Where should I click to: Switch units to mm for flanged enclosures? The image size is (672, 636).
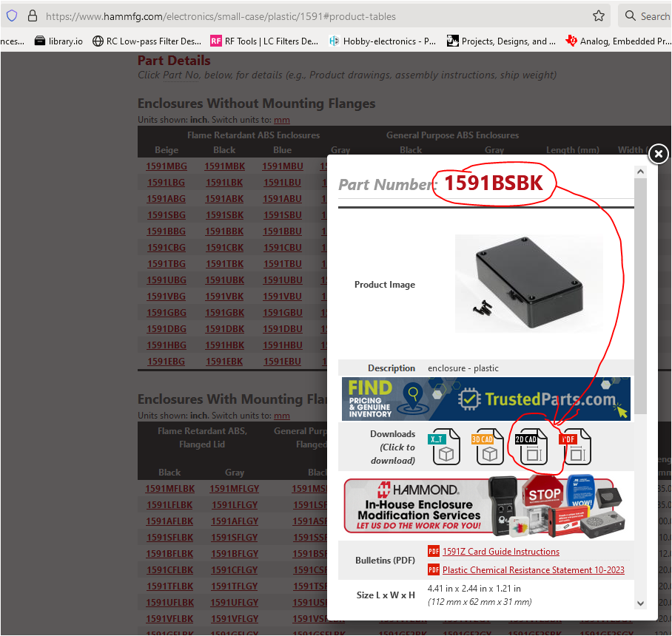281,416
